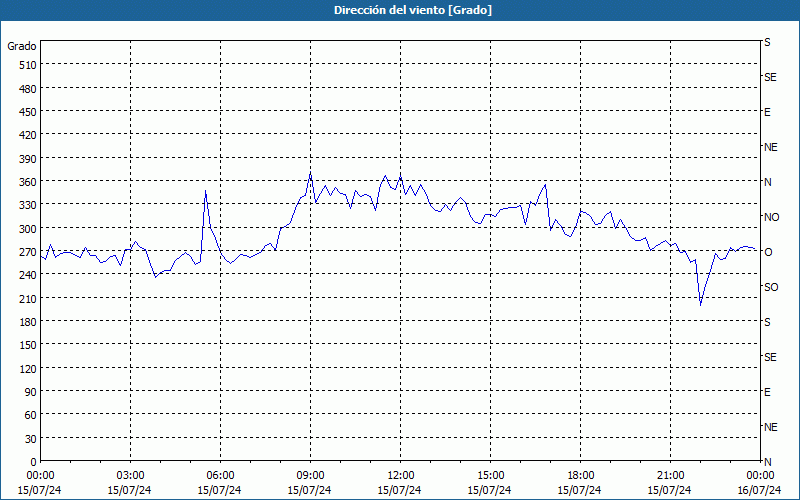Click the 510 value on the left axis
The image size is (800, 500).
pos(26,65)
